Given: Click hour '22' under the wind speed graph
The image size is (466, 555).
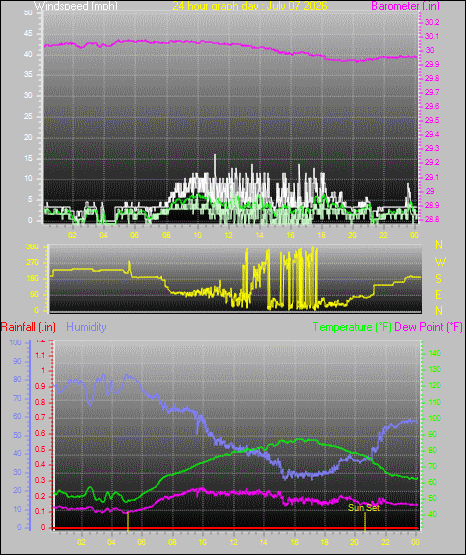Looking at the screenshot, I should (x=383, y=235).
